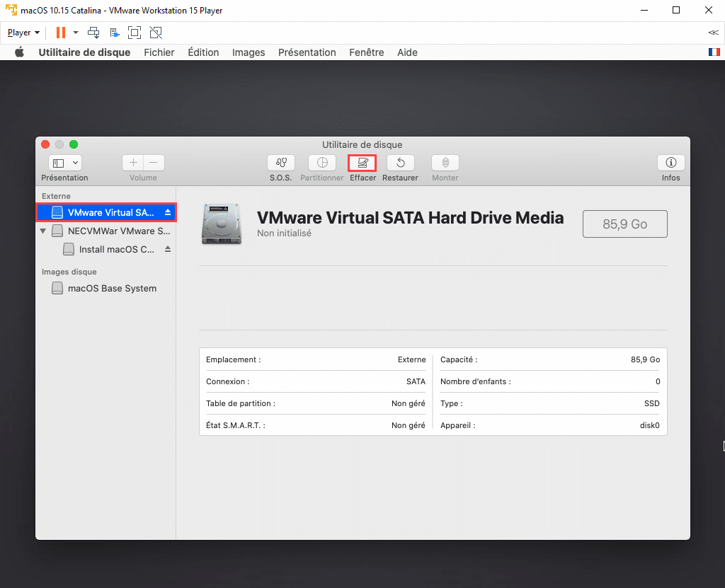
Task: Eject the Install macOS Catalina volume
Action: (x=168, y=249)
